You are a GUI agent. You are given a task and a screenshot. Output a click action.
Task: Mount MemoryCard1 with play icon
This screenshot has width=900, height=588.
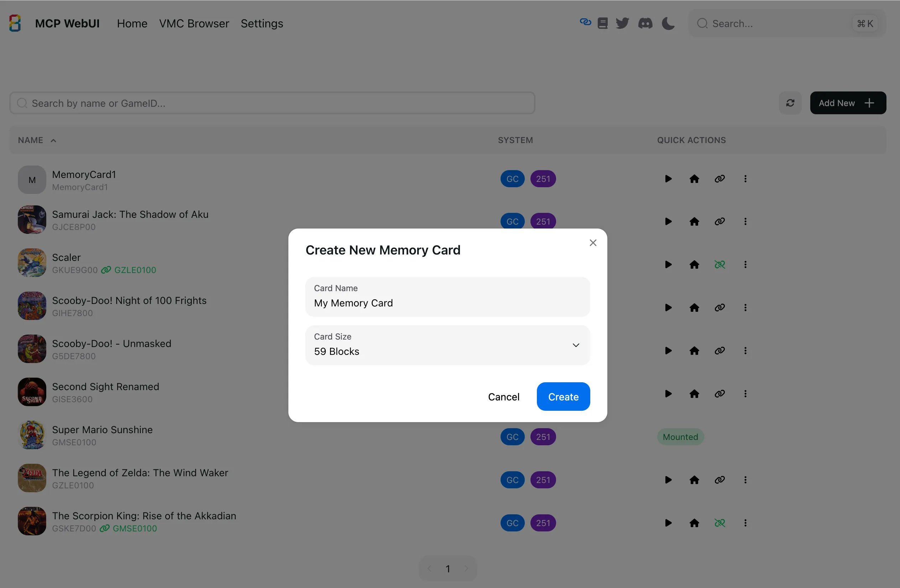[x=668, y=178]
